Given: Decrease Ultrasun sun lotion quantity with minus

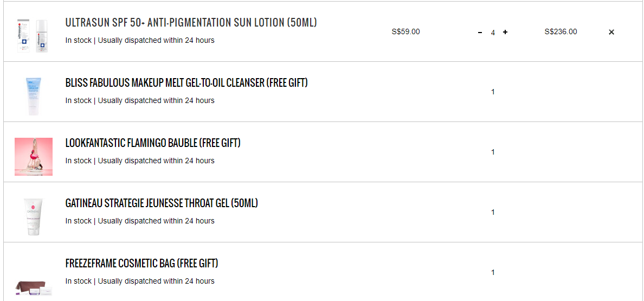Looking at the screenshot, I should pyautogui.click(x=480, y=33).
